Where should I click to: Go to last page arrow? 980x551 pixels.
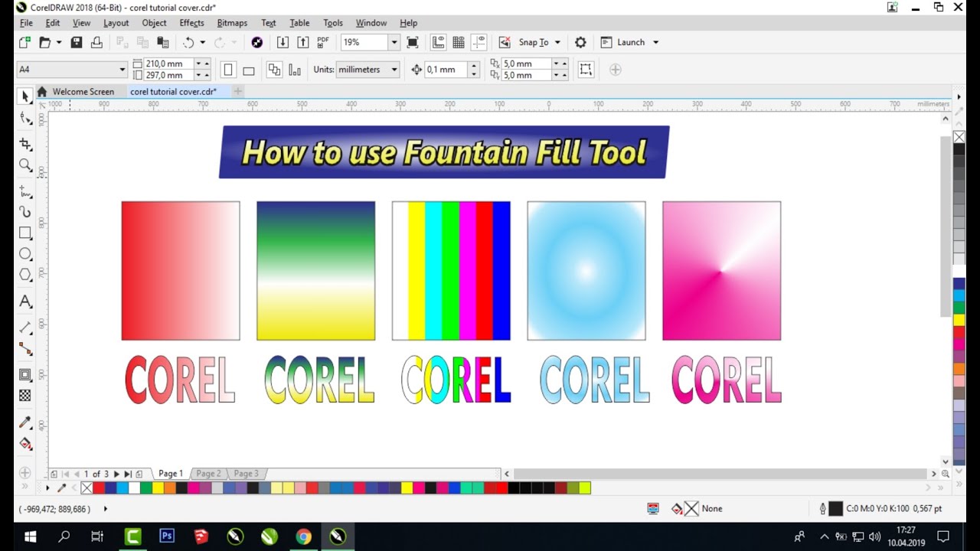click(127, 474)
